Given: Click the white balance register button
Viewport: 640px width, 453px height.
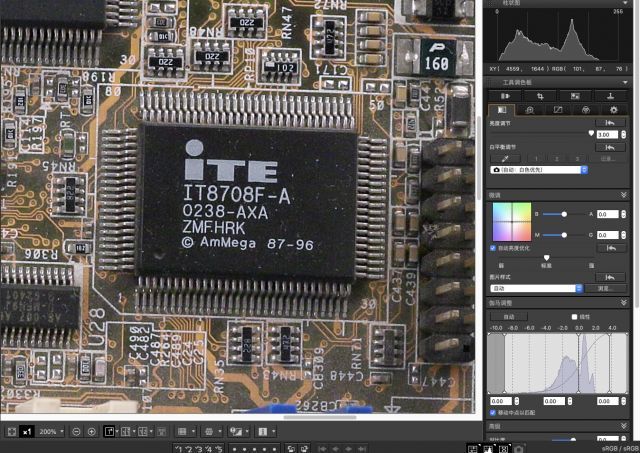Looking at the screenshot, I should point(608,158).
